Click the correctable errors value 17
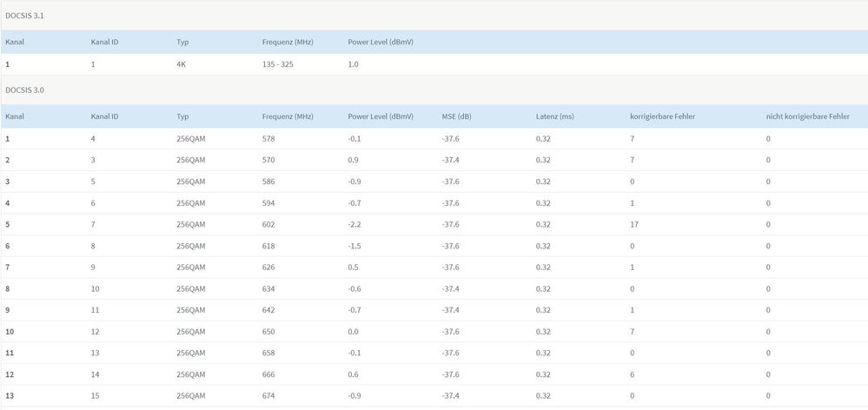868x410 pixels. coord(634,225)
